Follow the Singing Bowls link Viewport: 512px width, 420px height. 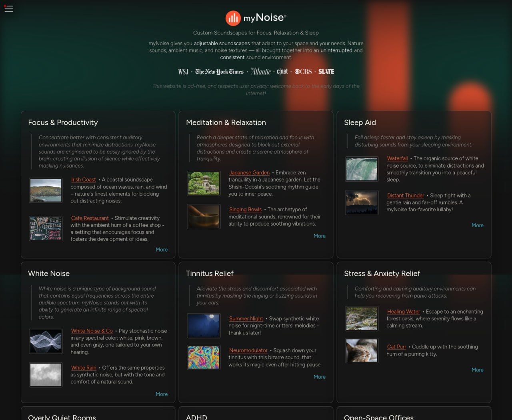(245, 209)
